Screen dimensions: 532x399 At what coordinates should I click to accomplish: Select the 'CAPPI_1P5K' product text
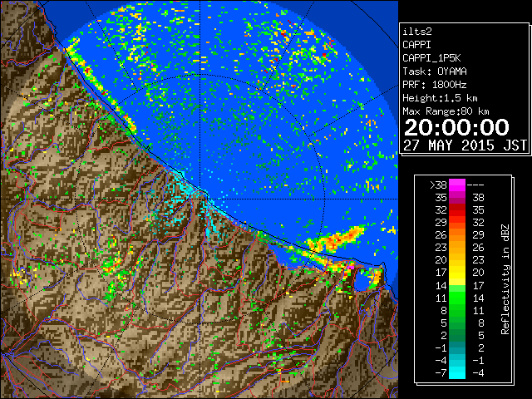(x=431, y=58)
